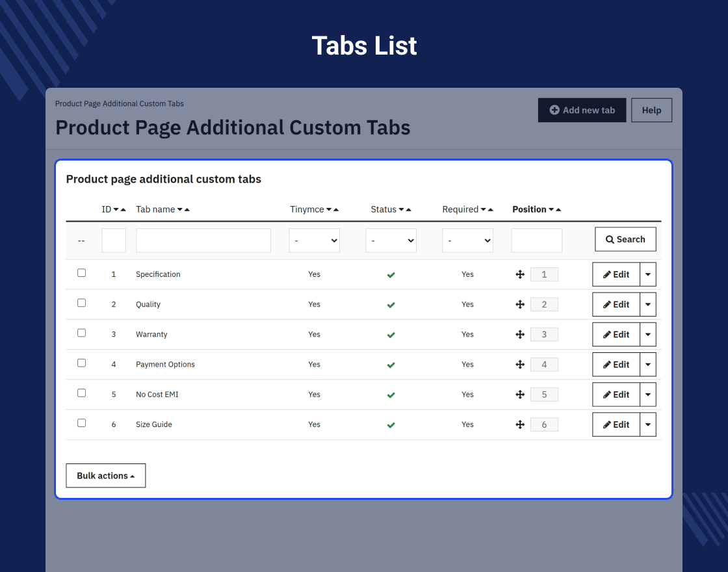728x572 pixels.
Task: Click the move handle icon for Warranty row
Action: pyautogui.click(x=520, y=334)
